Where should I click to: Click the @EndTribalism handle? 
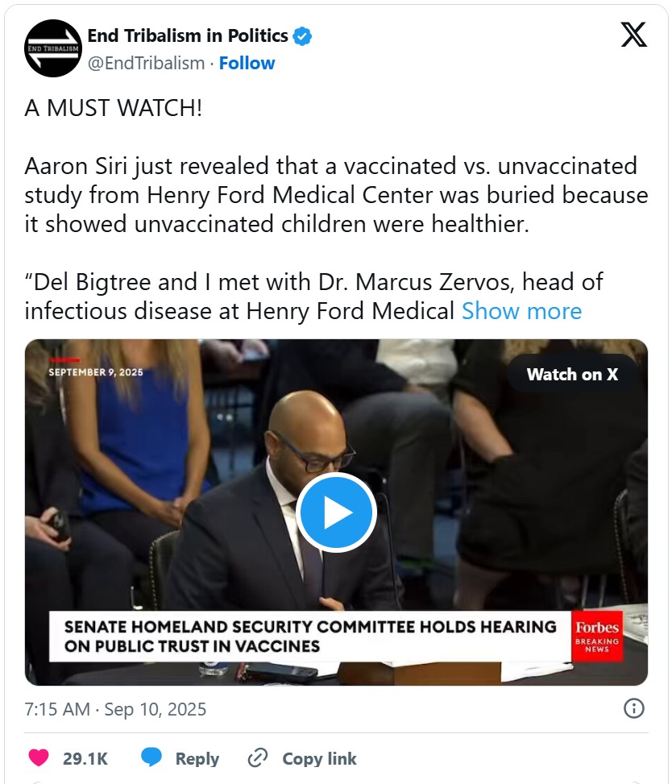click(146, 63)
